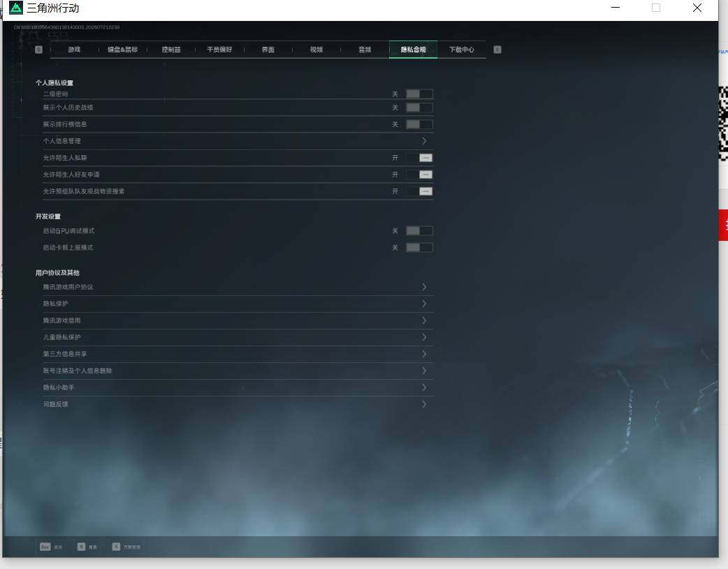The height and width of the screenshot is (569, 728).
Task: Select the 隐私合规 tab
Action: tap(413, 50)
